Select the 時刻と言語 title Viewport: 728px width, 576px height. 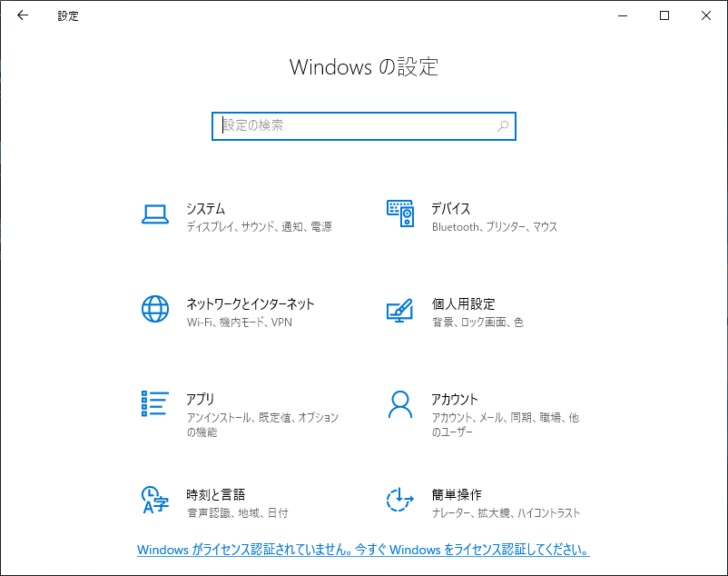(216, 495)
